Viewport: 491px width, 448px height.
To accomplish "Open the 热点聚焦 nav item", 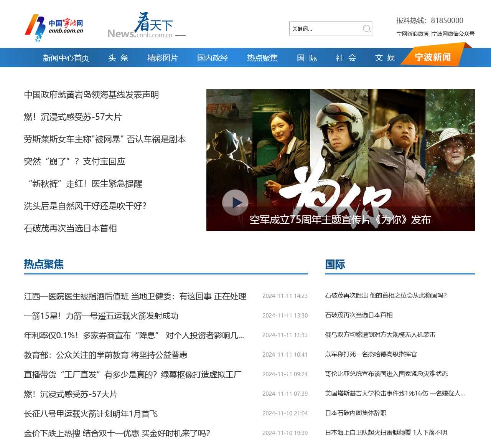I will click(x=262, y=58).
